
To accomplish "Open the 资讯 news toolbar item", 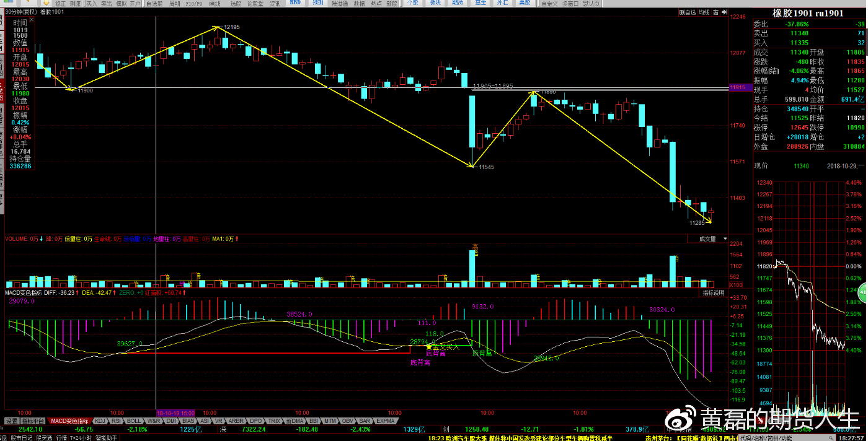I will [275, 3].
